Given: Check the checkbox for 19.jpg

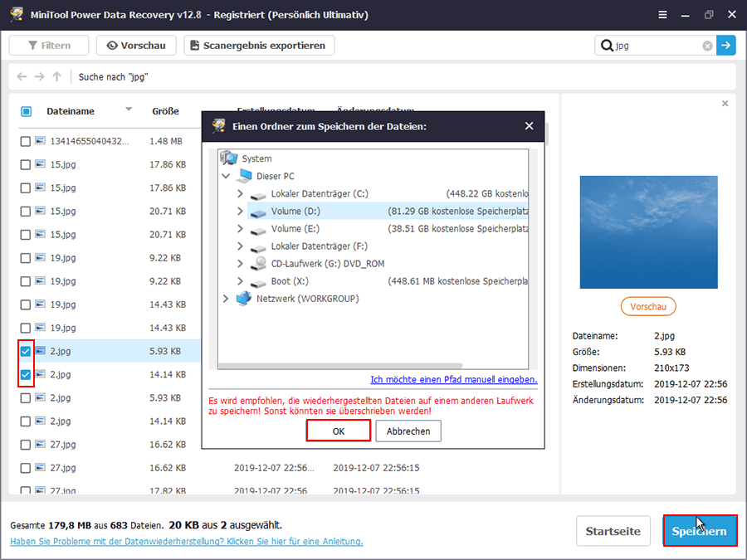Looking at the screenshot, I should pyautogui.click(x=26, y=258).
